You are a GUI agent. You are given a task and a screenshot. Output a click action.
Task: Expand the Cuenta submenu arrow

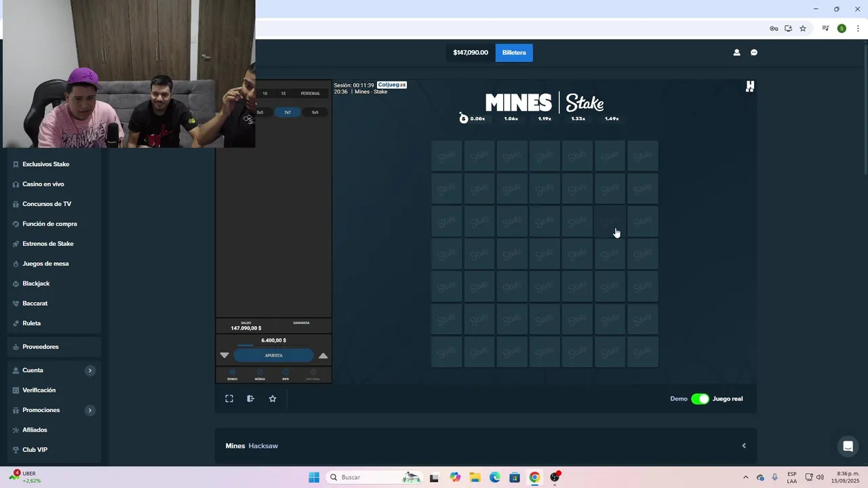tap(90, 370)
